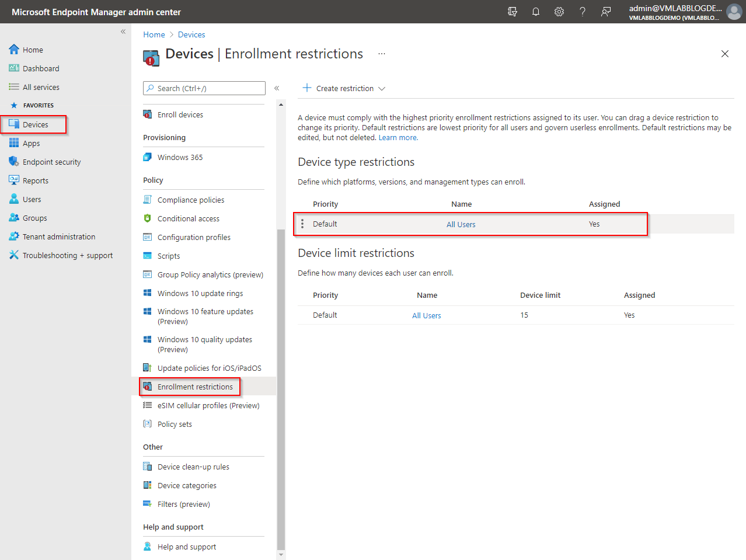Click Yes in device limit Assigned column
The width and height of the screenshot is (746, 560).
pyautogui.click(x=629, y=315)
